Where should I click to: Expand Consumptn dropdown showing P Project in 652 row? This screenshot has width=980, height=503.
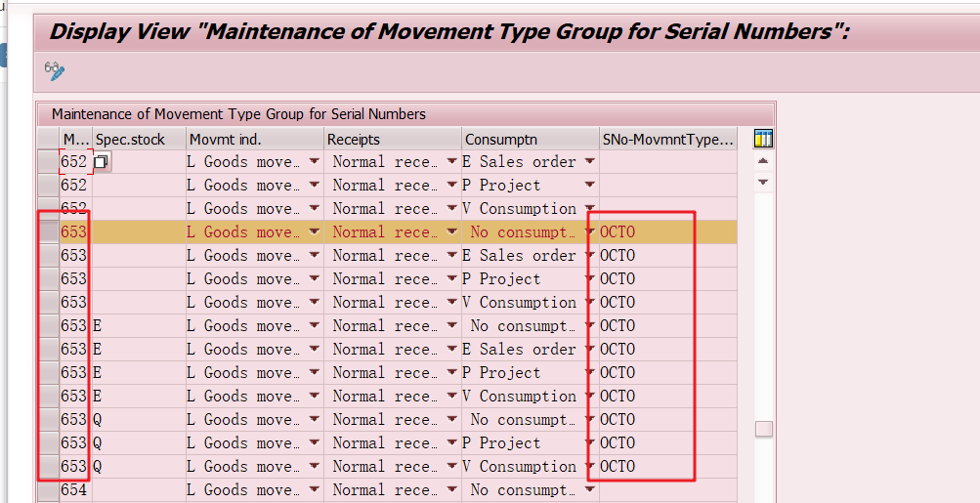590,186
